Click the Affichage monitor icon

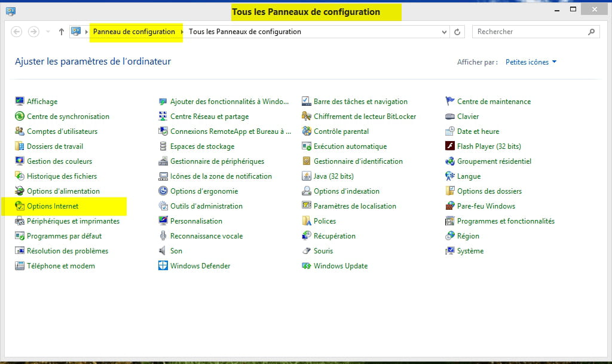click(20, 102)
